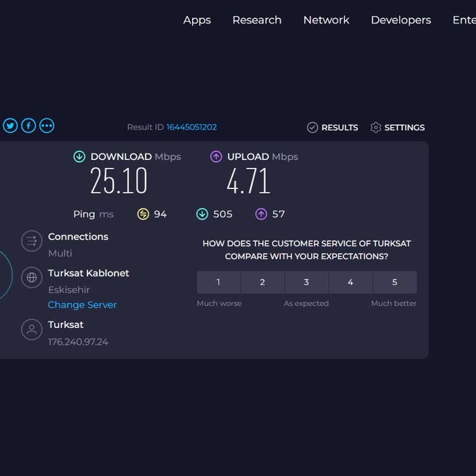Screen dimensions: 476x476
Task: Click the Ping ms label
Action: coord(94,214)
